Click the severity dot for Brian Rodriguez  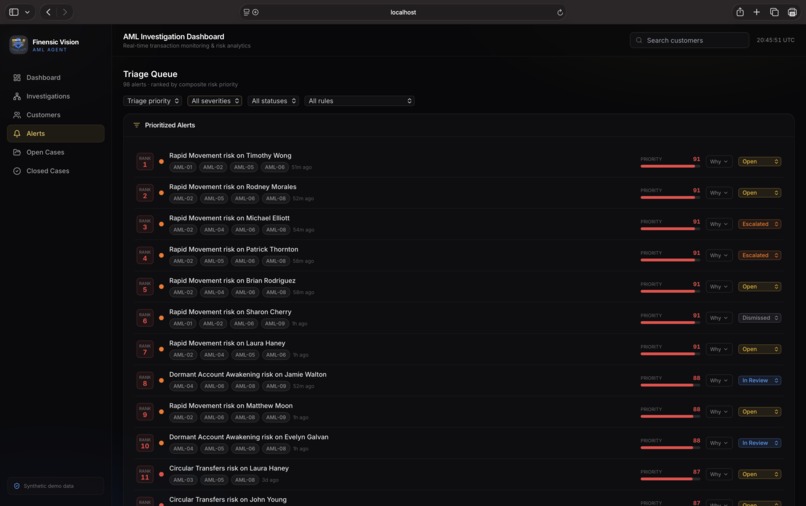[x=161, y=286]
